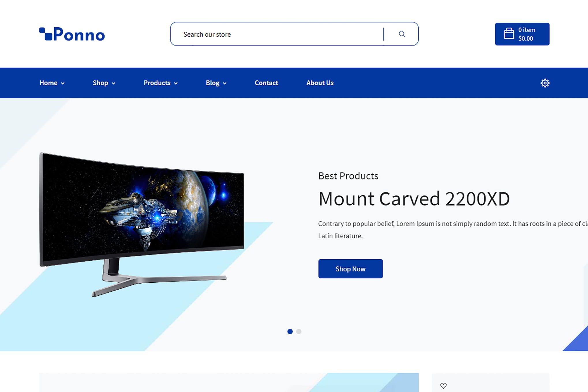Toggle the second carousel slide indicator
The width and height of the screenshot is (588, 392).
299,331
